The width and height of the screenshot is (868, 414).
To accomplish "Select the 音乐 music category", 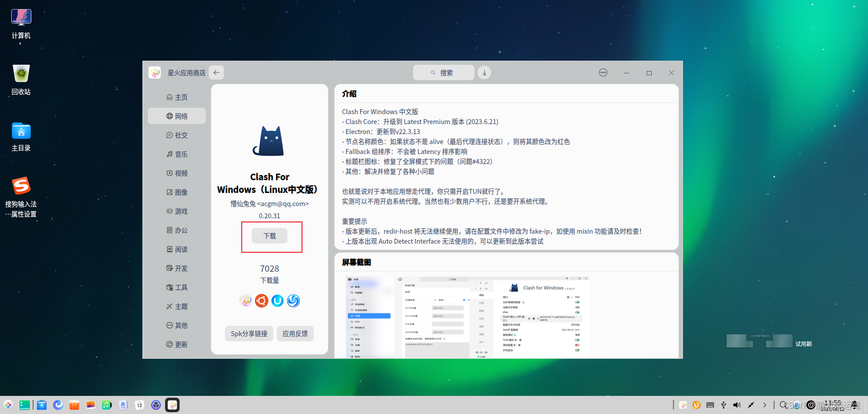I will coord(177,154).
